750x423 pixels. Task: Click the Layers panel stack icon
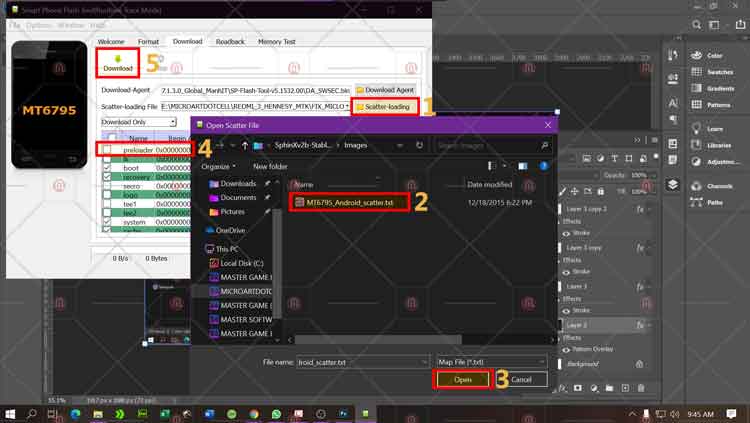[673, 185]
